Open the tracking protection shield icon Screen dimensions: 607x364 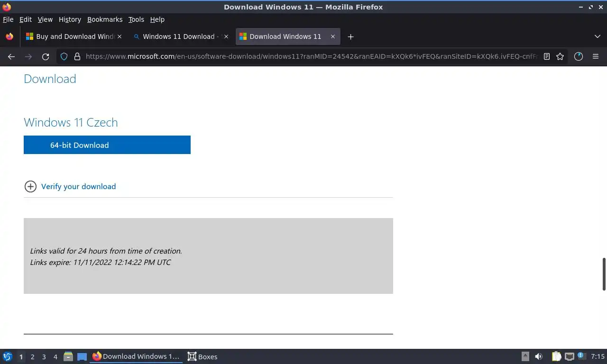coord(64,56)
